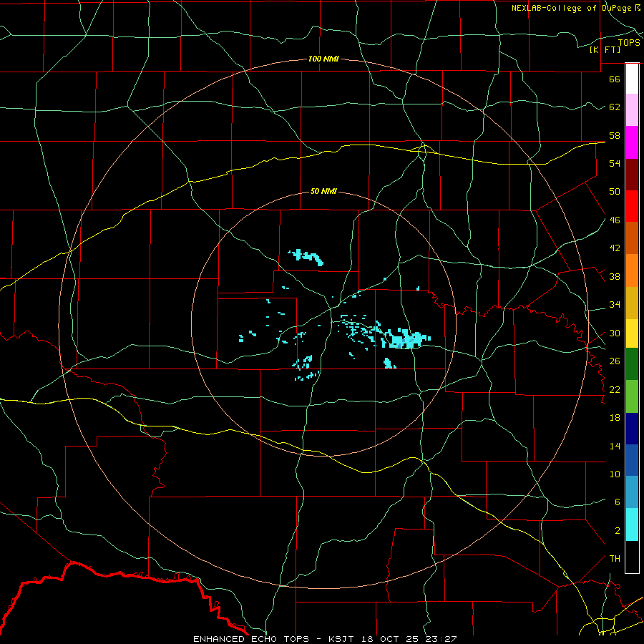Click the '100 NMI' range ring label

pyautogui.click(x=323, y=59)
